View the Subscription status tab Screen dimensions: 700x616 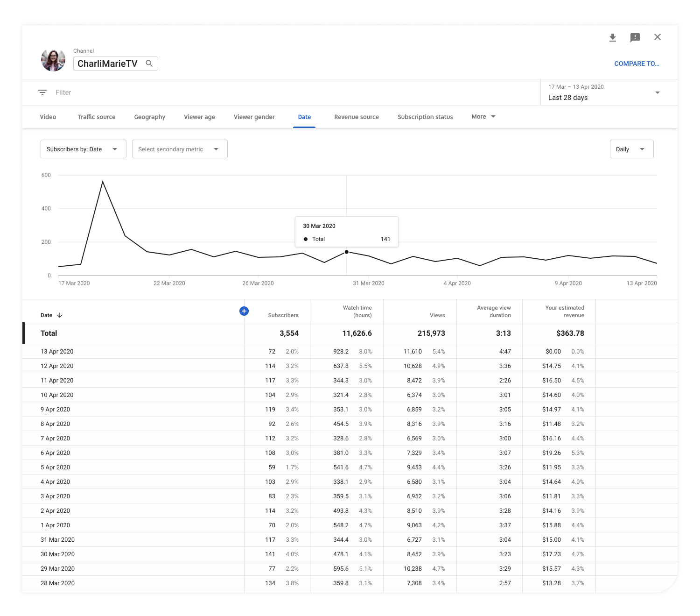tap(425, 117)
